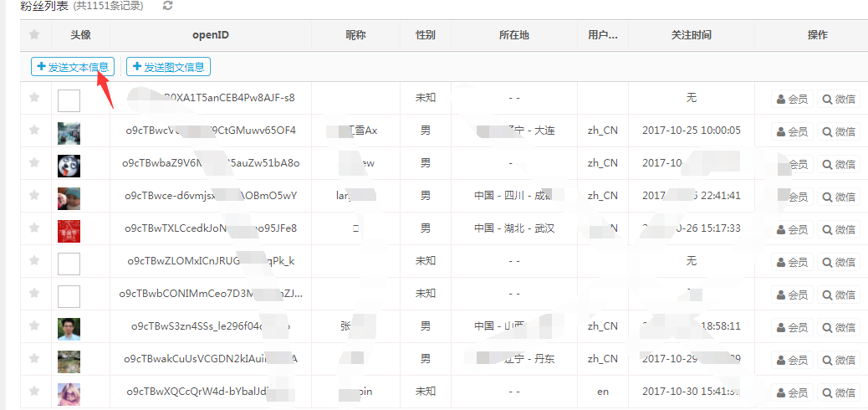Open 会员 for row o9cTBwXQCcQrW4d
868x410 pixels.
[792, 392]
